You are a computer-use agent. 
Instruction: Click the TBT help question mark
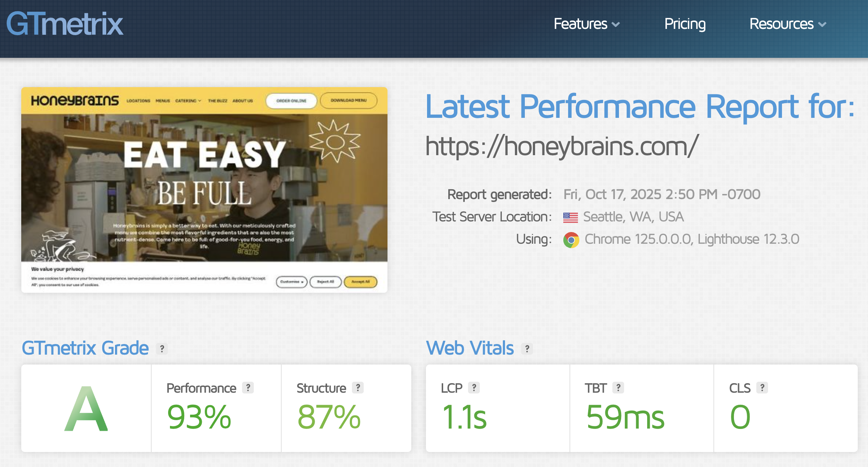pyautogui.click(x=618, y=388)
